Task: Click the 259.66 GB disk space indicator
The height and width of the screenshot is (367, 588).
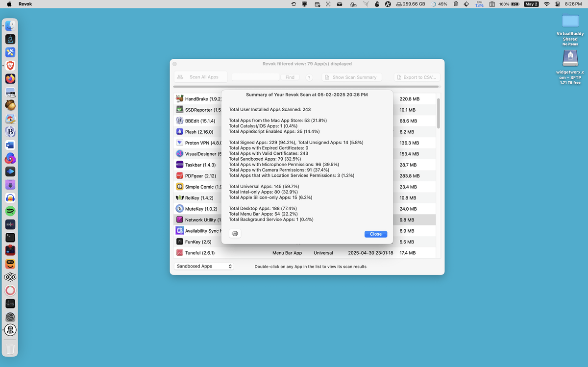Action: [410, 4]
